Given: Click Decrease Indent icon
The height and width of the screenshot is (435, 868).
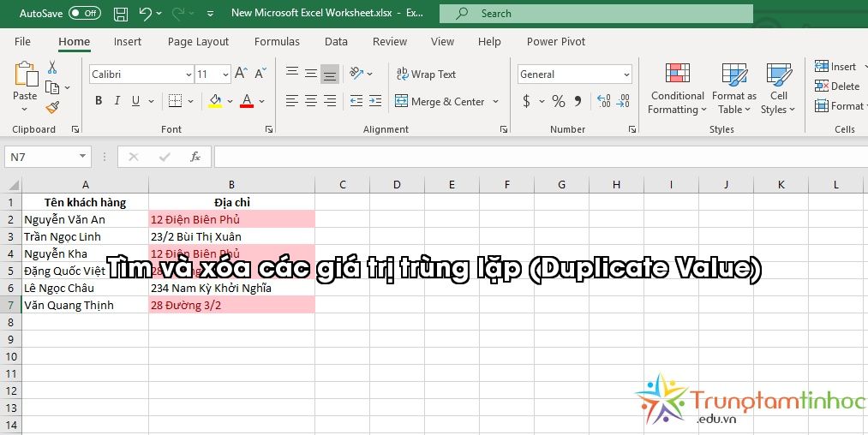Looking at the screenshot, I should pos(356,101).
